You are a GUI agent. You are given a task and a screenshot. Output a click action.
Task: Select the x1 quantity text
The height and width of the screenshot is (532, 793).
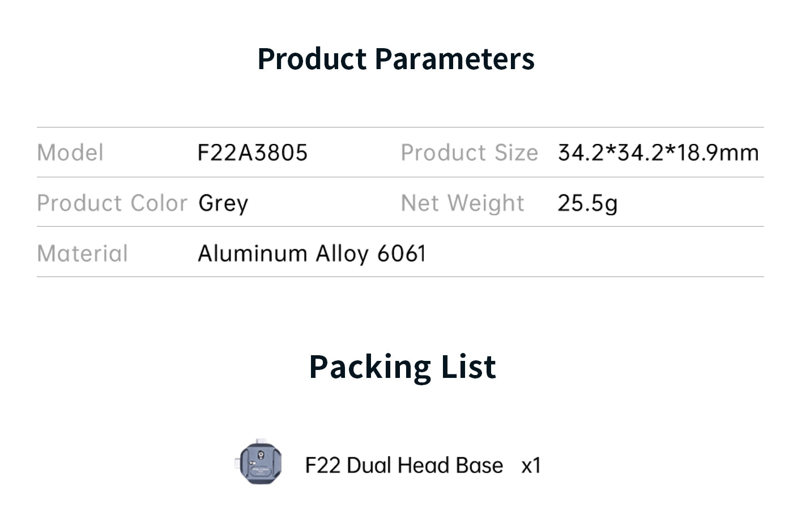tap(531, 466)
